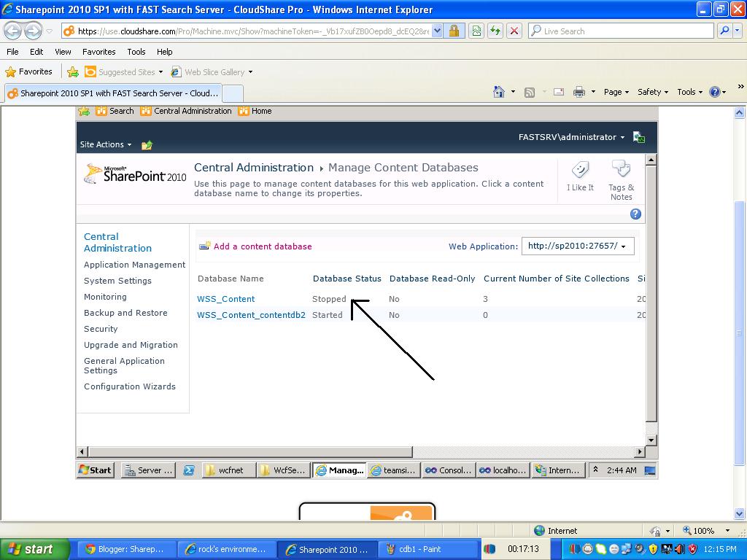Open the Site Actions menu

click(x=105, y=144)
